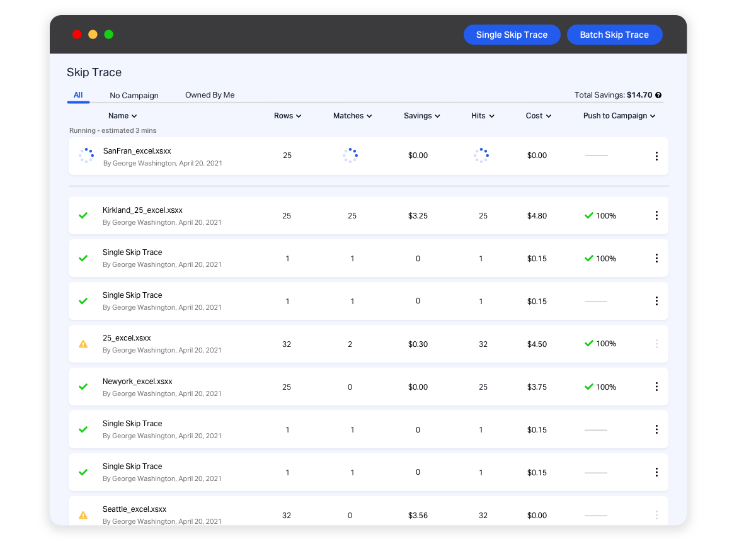Image resolution: width=756 pixels, height=554 pixels.
Task: Select the Owned By Me tab
Action: [209, 94]
